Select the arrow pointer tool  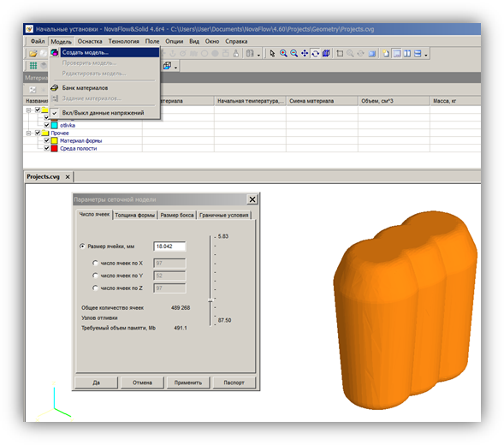273,53
